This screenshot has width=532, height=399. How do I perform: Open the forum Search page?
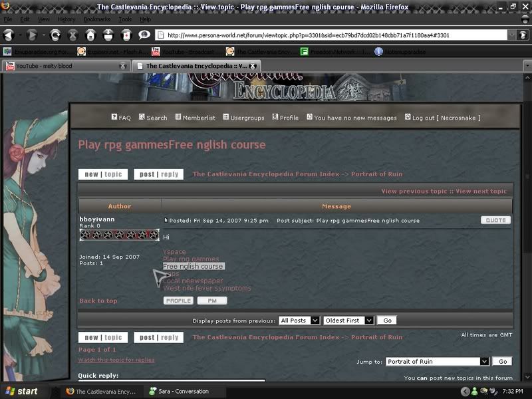[153, 118]
